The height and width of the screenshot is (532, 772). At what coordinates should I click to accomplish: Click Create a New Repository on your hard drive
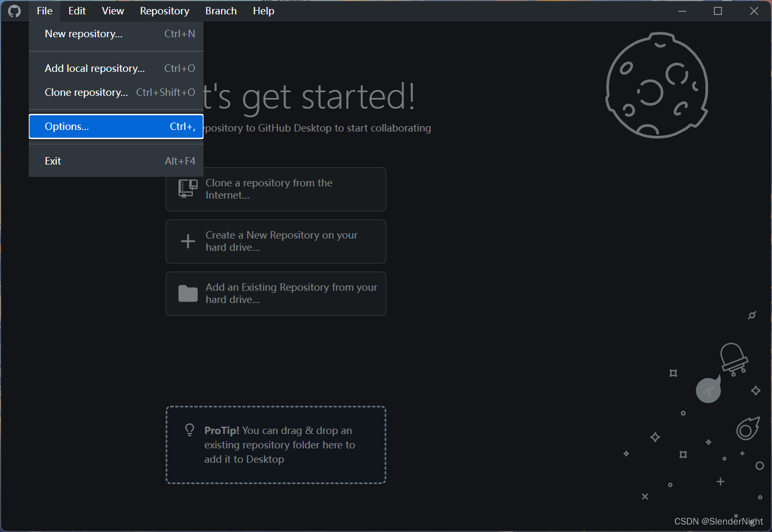tap(276, 242)
